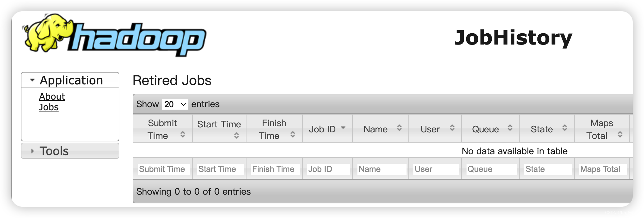Open the Jobs link

[x=49, y=107]
